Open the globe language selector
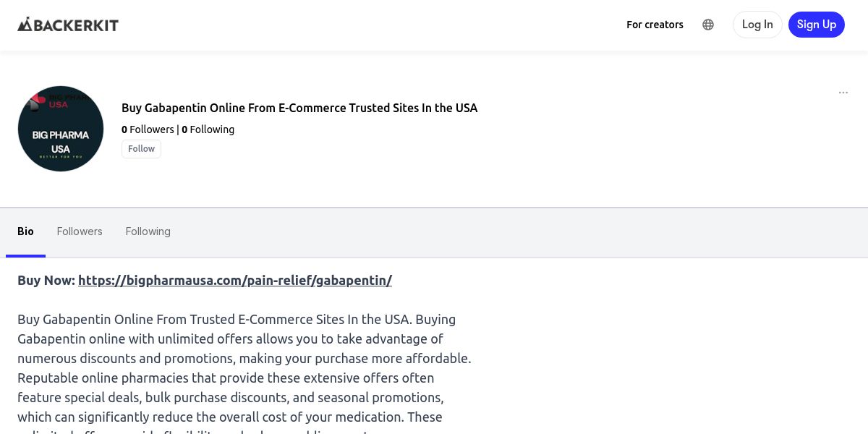Viewport: 868px width, 434px height. coord(708,25)
